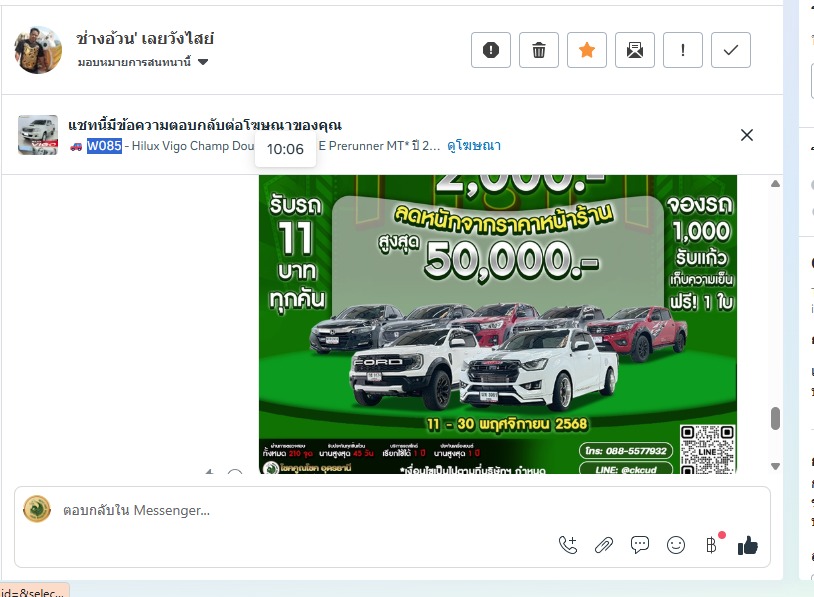
Task: Open saved replies speech bubble icon
Action: tap(640, 545)
